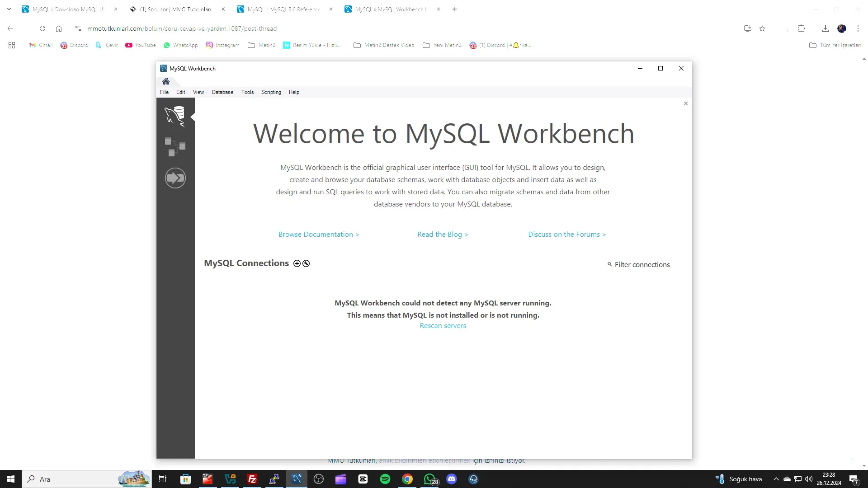Switch to the MySQL 8.0 Reference browser tab
868x488 pixels.
click(x=283, y=9)
